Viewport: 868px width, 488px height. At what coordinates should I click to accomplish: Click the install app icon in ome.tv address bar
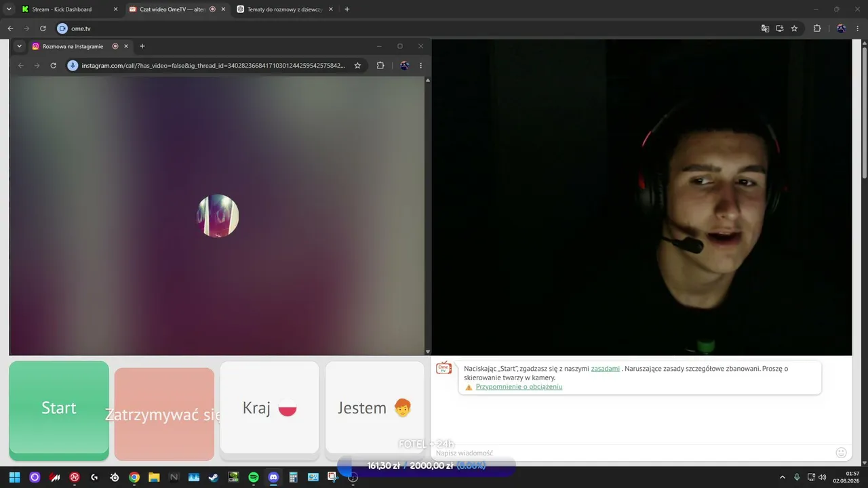click(780, 28)
